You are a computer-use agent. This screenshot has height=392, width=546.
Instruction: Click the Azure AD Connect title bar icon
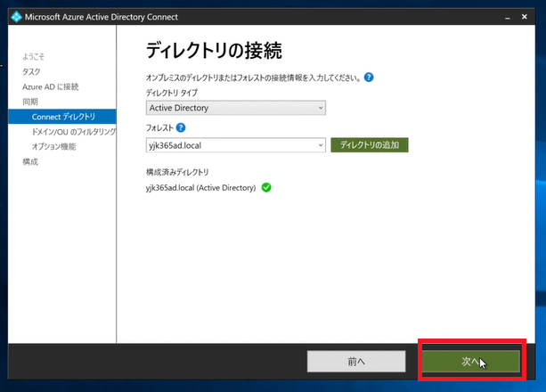[16, 16]
